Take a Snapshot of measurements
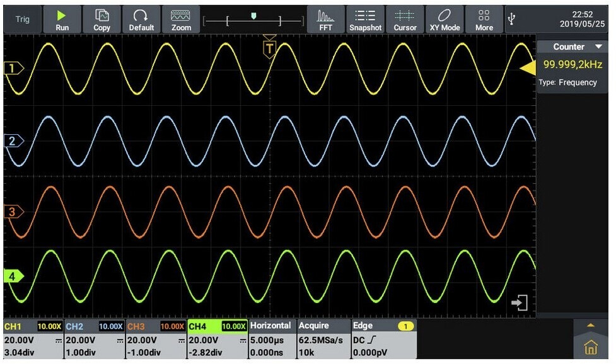The width and height of the screenshot is (616, 364). pos(365,20)
